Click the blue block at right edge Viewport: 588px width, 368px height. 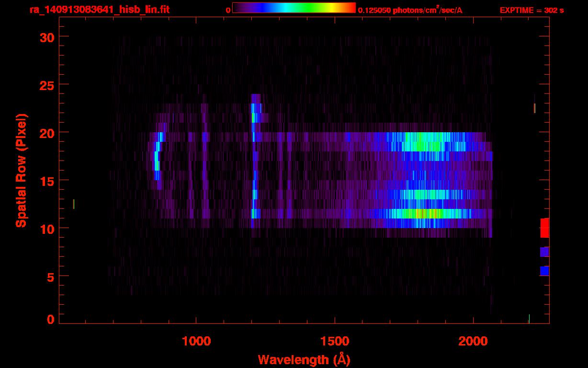pyautogui.click(x=544, y=271)
